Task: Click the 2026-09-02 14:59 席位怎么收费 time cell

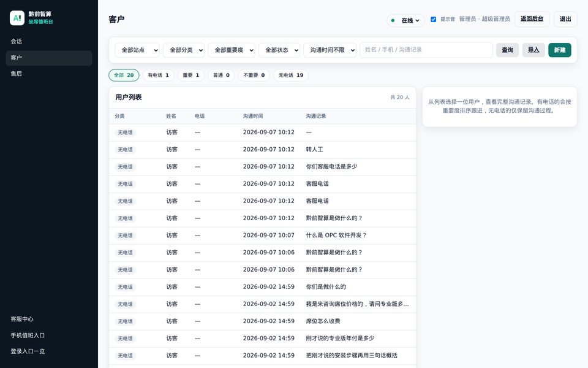Action: (x=268, y=321)
